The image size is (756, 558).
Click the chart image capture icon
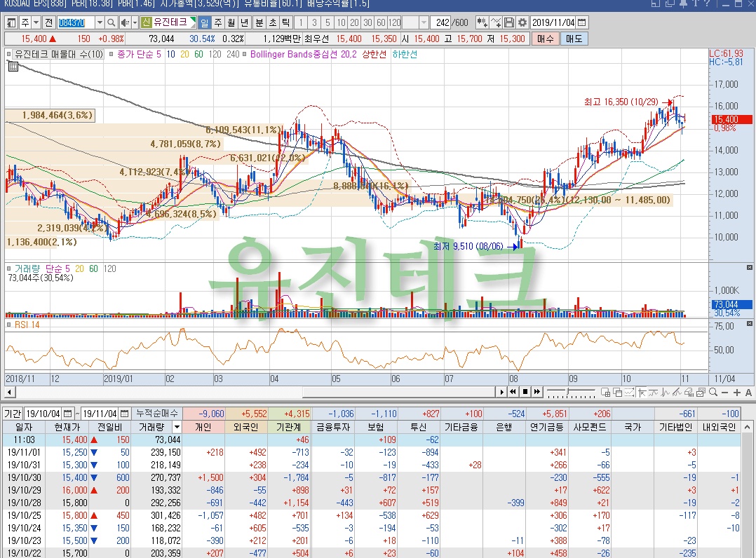tap(701, 393)
